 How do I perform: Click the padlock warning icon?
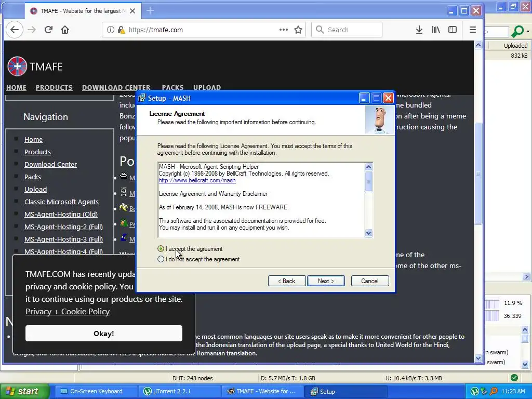point(121,30)
